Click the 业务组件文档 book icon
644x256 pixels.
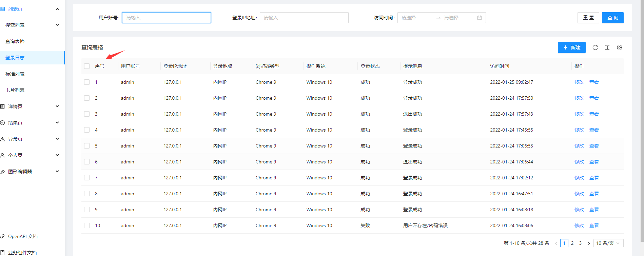tap(2, 253)
